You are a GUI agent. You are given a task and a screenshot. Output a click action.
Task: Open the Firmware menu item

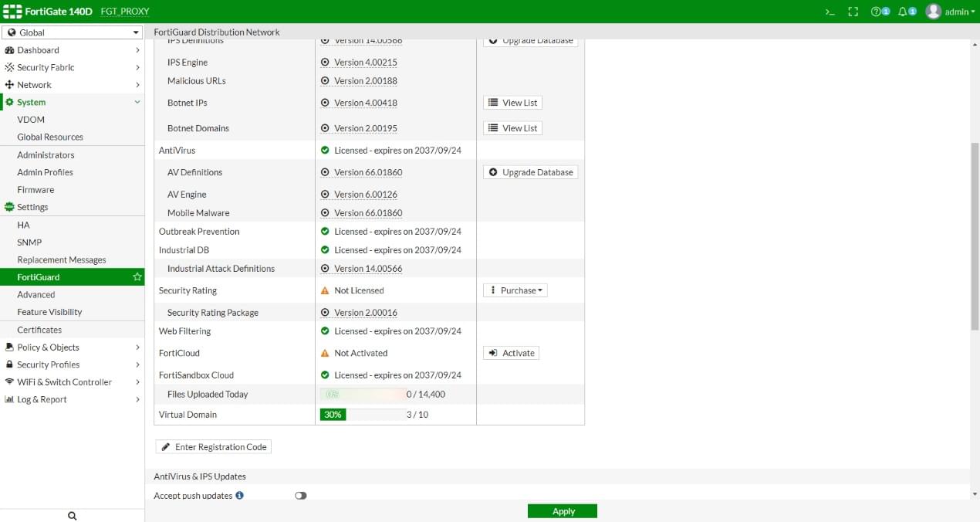35,190
